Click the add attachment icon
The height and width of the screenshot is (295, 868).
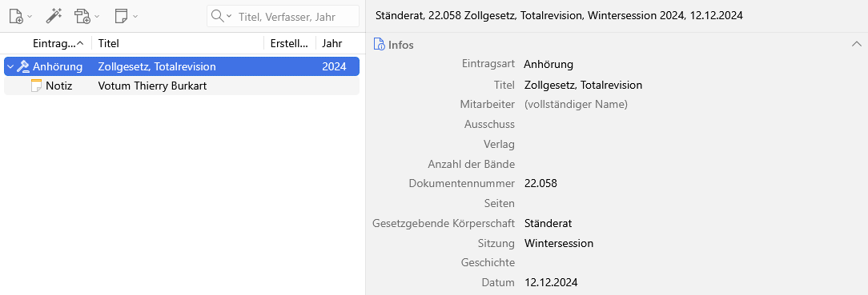tap(82, 16)
